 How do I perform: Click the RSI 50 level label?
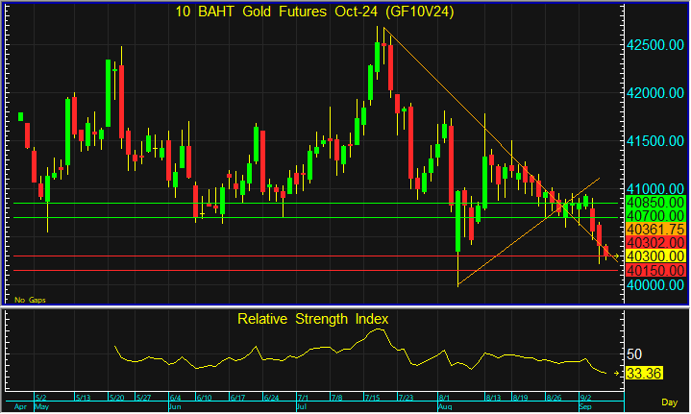pos(634,354)
